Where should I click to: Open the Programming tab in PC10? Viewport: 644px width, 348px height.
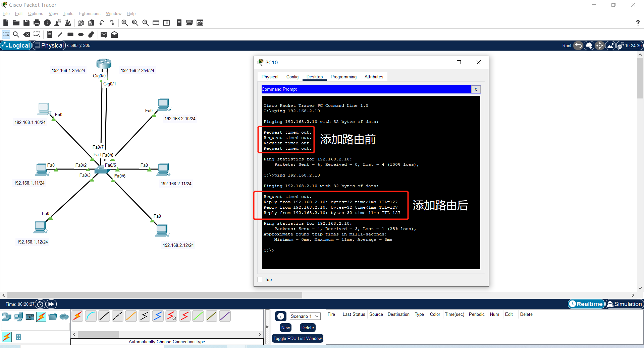[x=343, y=77]
